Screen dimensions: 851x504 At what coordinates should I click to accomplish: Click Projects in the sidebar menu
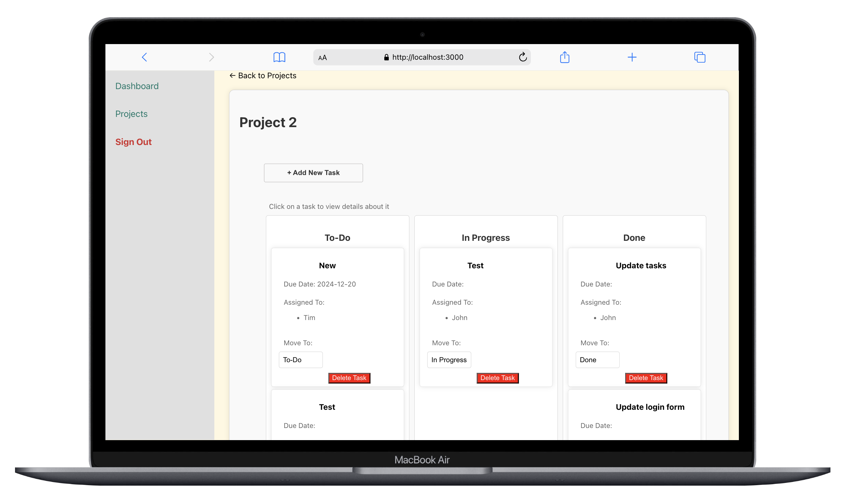131,113
